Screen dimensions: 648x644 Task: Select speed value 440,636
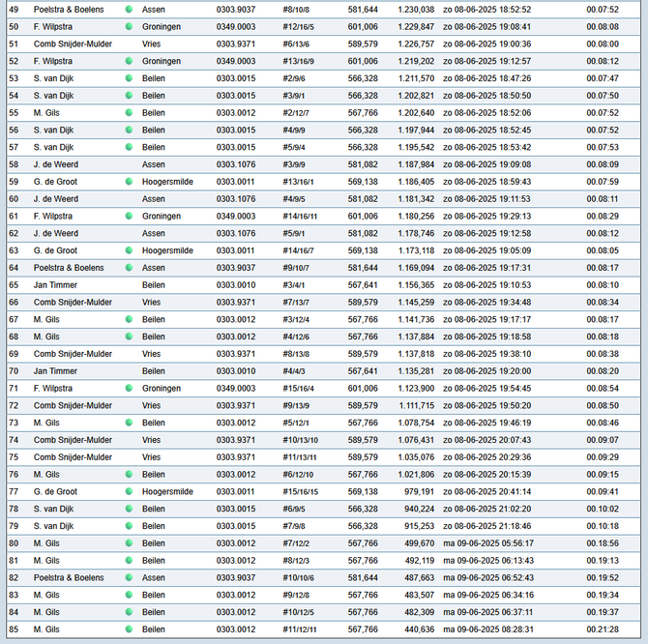click(x=419, y=629)
